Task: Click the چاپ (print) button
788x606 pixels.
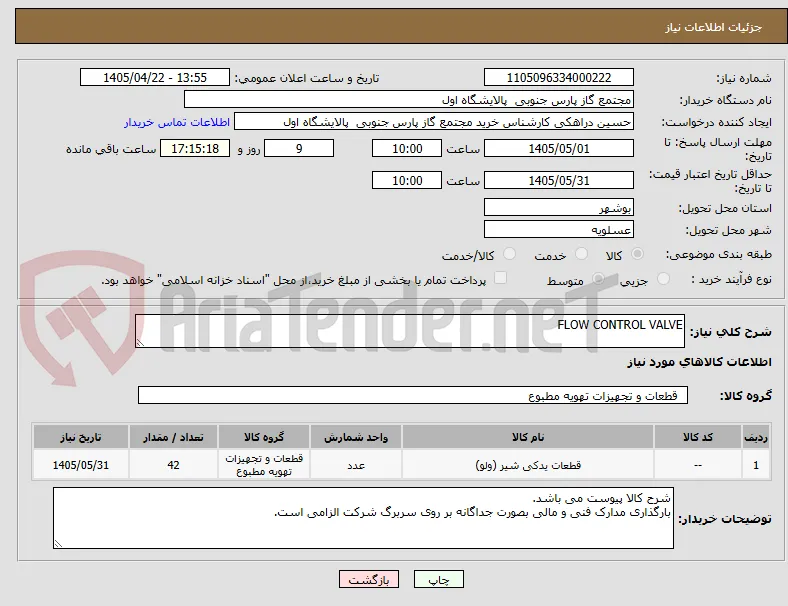Action: (x=438, y=579)
